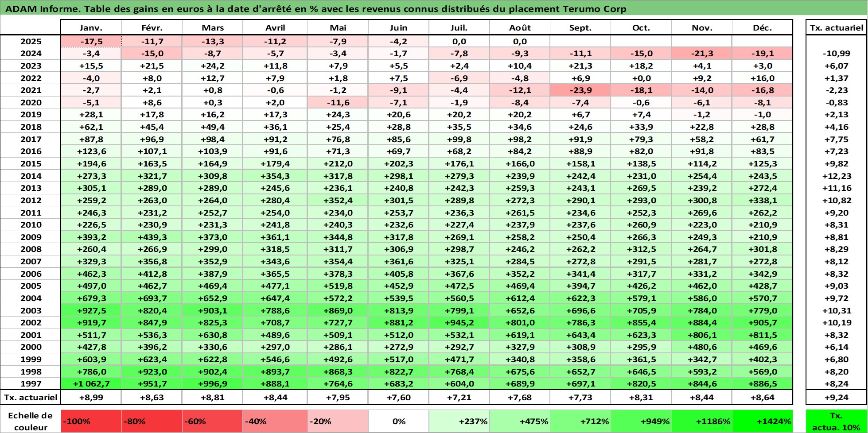
Task: Click the 'Avril' column header
Action: pyautogui.click(x=275, y=27)
